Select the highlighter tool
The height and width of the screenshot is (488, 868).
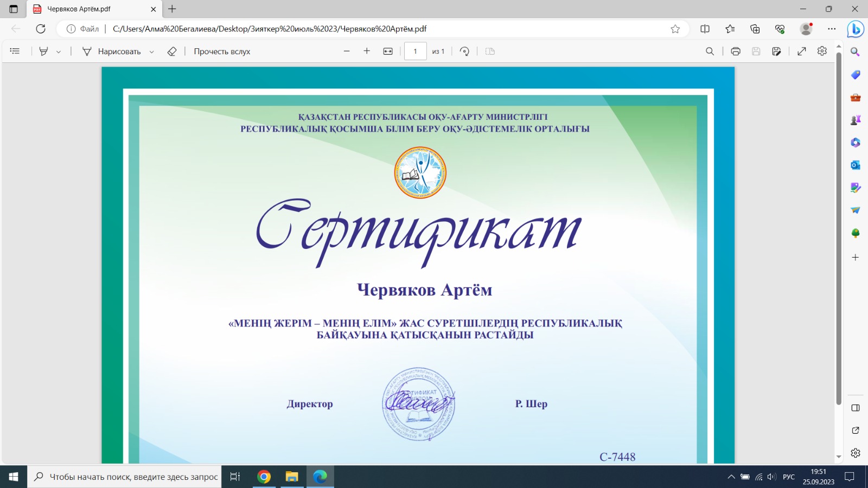click(44, 51)
